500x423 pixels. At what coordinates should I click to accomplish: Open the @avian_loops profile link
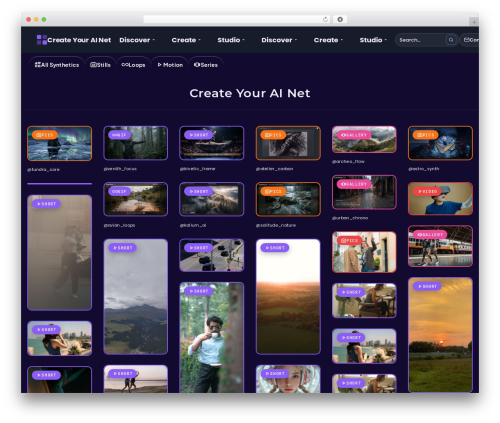(119, 225)
